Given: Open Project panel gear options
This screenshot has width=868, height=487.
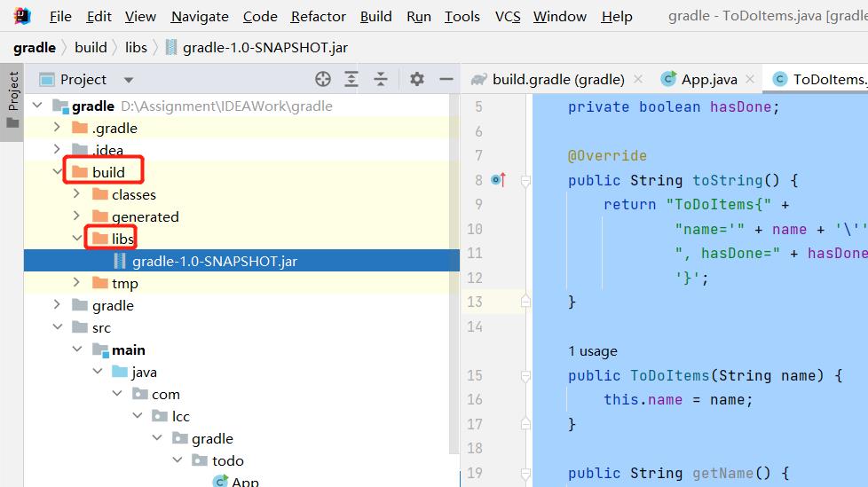Looking at the screenshot, I should tap(417, 79).
